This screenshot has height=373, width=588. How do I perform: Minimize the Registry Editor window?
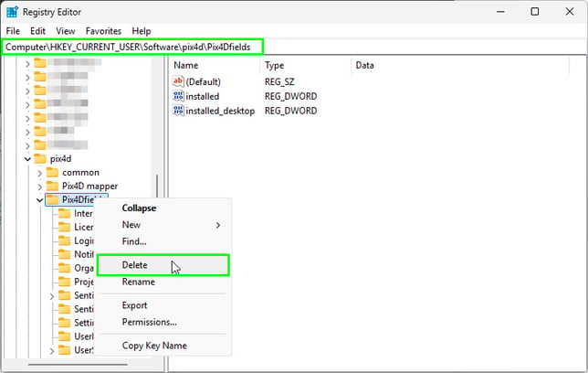(x=500, y=12)
